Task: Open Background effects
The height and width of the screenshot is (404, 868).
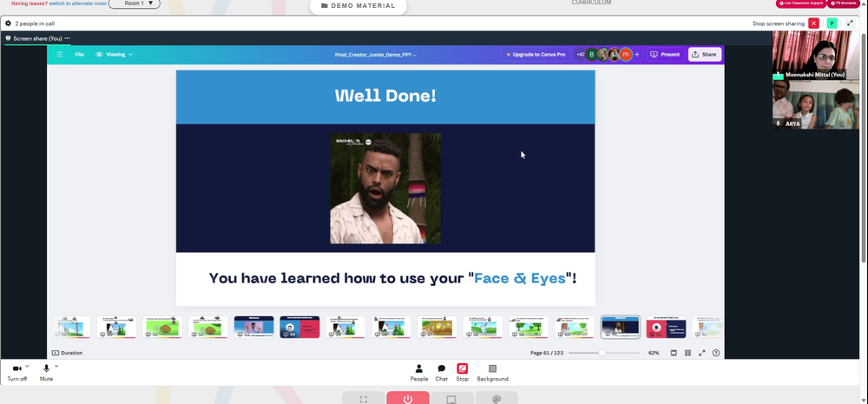Action: point(493,373)
